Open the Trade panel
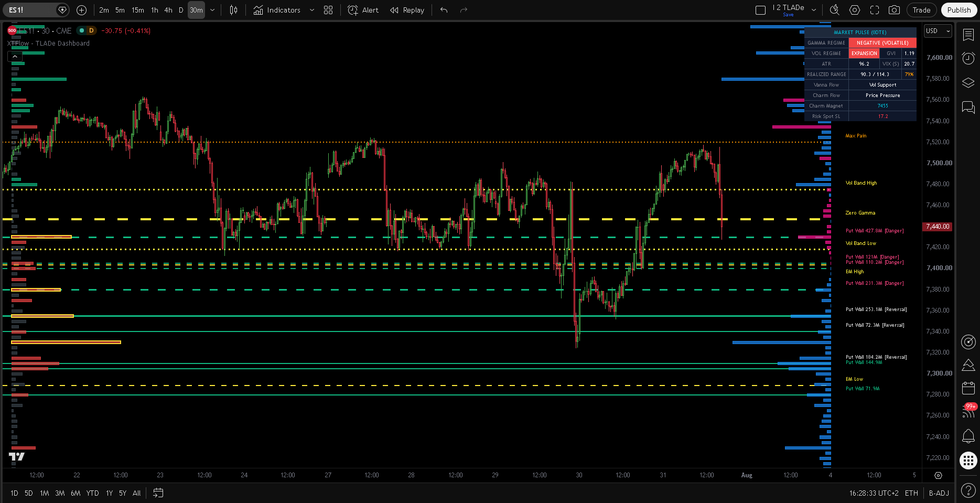980x503 pixels. (x=921, y=10)
